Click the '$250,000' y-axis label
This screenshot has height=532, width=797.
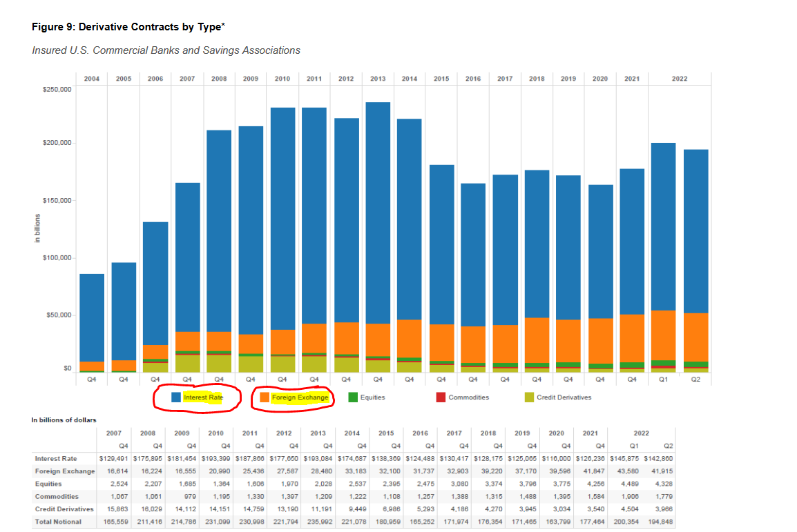57,89
